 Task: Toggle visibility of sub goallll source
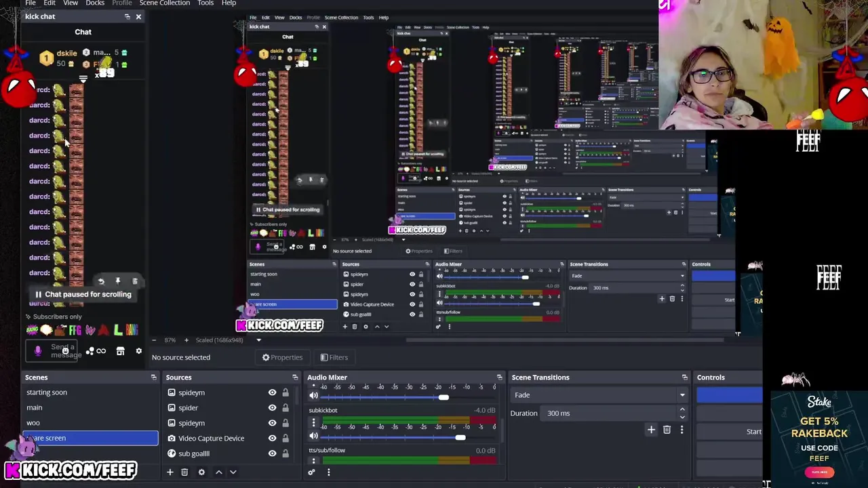pyautogui.click(x=272, y=453)
